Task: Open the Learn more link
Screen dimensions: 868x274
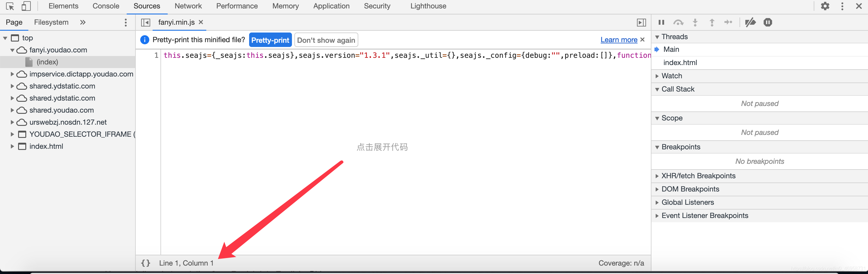Action: [x=619, y=40]
